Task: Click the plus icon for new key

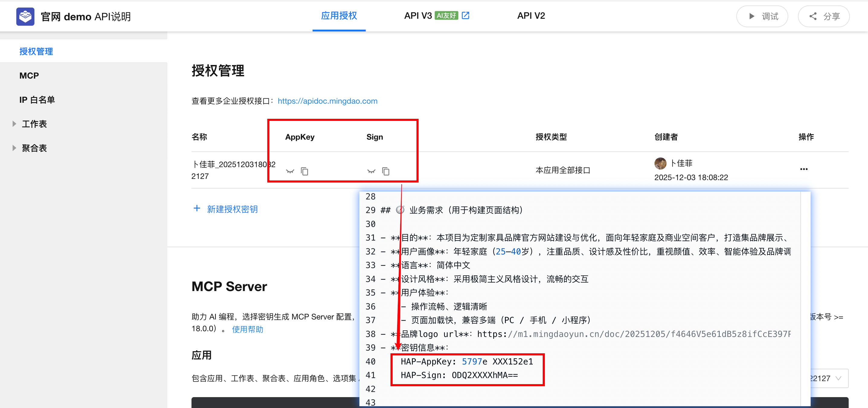Action: 197,209
